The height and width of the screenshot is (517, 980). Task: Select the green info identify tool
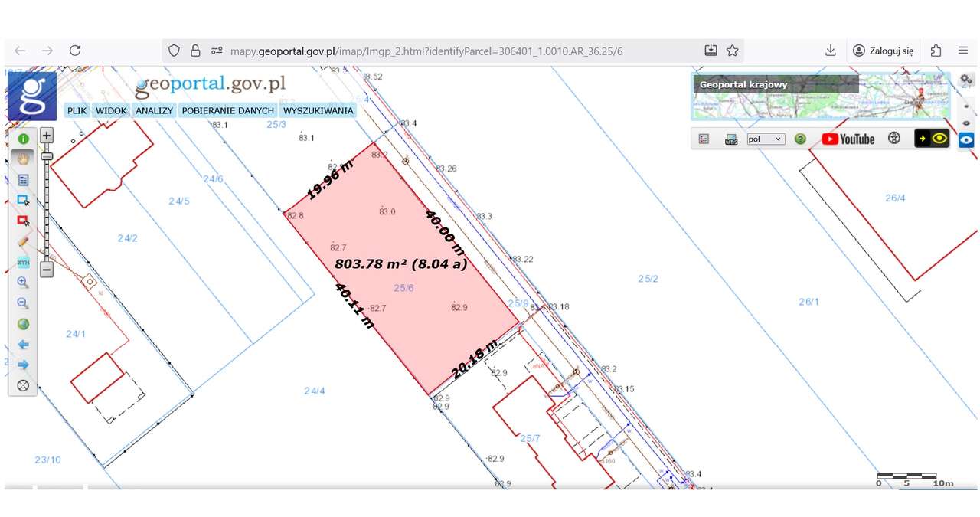(23, 139)
